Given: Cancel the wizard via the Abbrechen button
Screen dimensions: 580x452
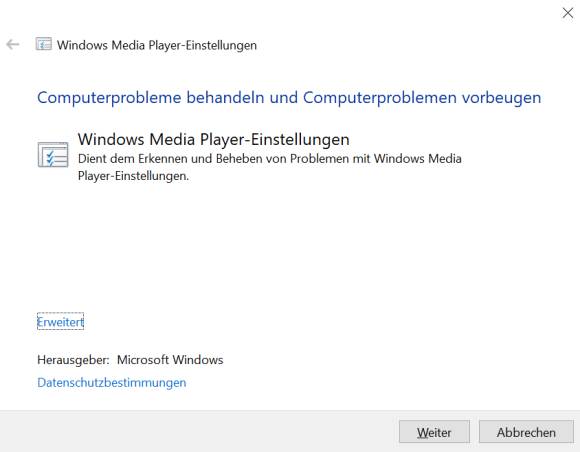Looking at the screenshot, I should (526, 432).
